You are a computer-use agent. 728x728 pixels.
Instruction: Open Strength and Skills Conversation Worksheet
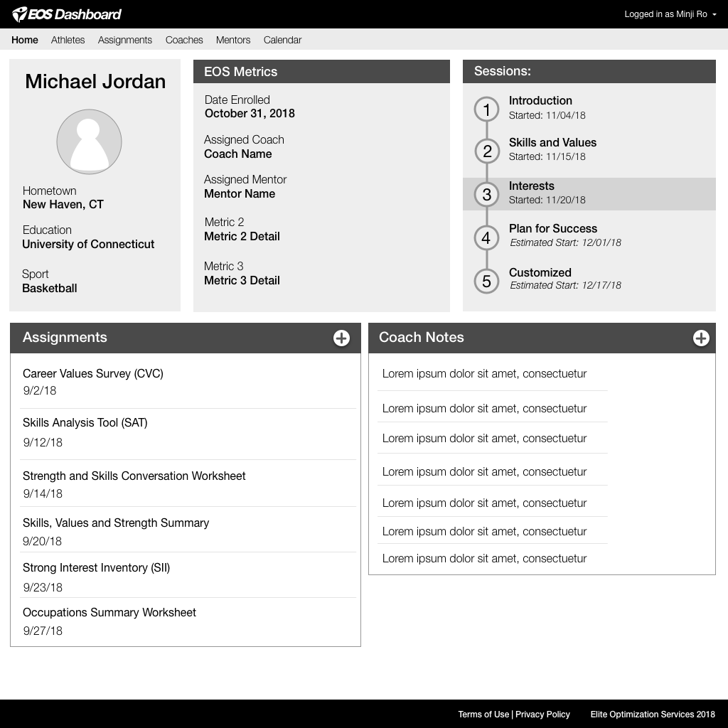click(134, 476)
